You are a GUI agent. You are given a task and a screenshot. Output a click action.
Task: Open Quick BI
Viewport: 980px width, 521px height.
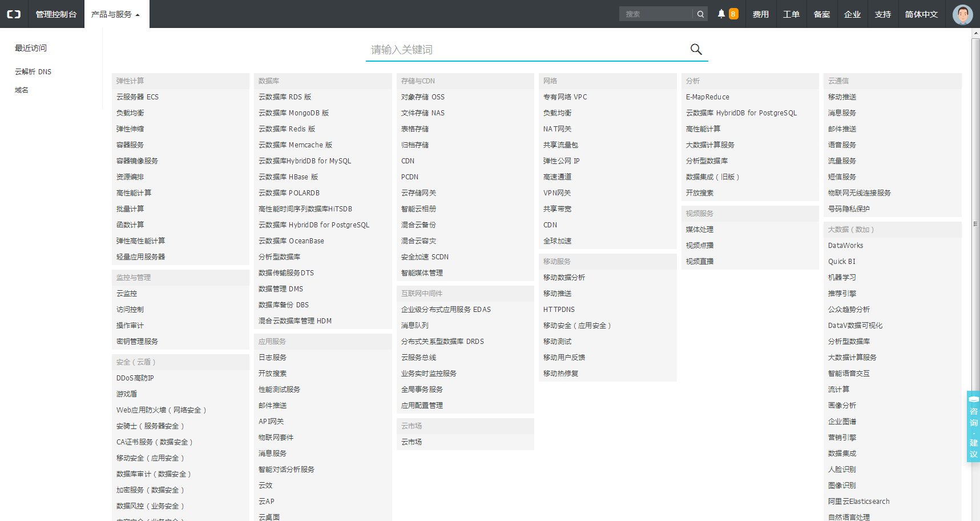coord(842,262)
